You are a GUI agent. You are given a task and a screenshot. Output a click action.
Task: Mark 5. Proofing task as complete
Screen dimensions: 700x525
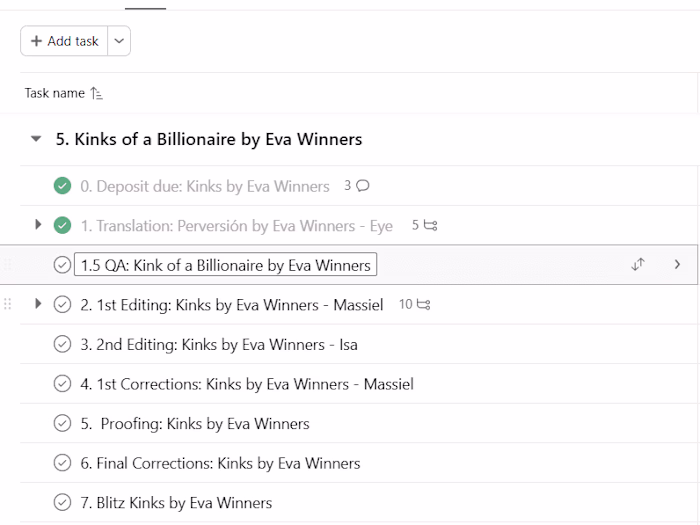(62, 423)
